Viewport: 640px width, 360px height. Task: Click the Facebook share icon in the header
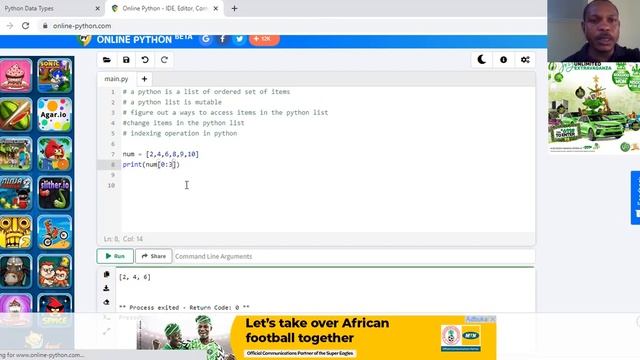222,39
